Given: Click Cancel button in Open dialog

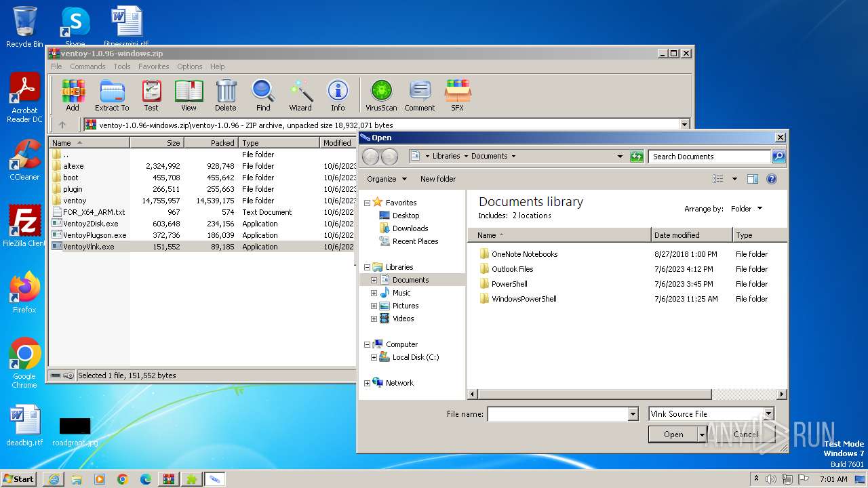Looking at the screenshot, I should click(746, 434).
